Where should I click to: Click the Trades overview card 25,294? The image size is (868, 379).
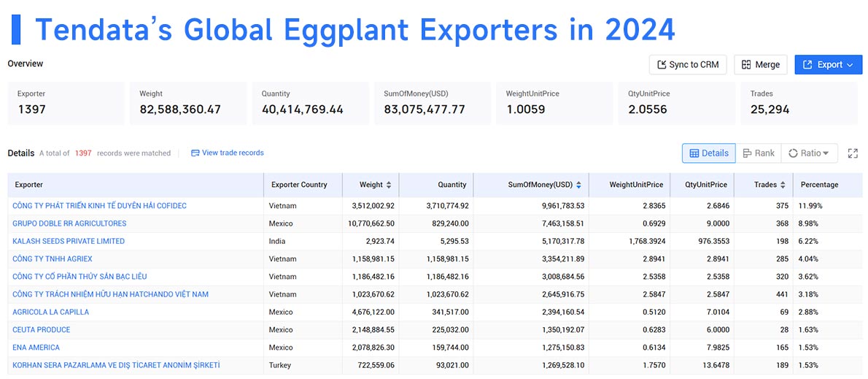799,103
